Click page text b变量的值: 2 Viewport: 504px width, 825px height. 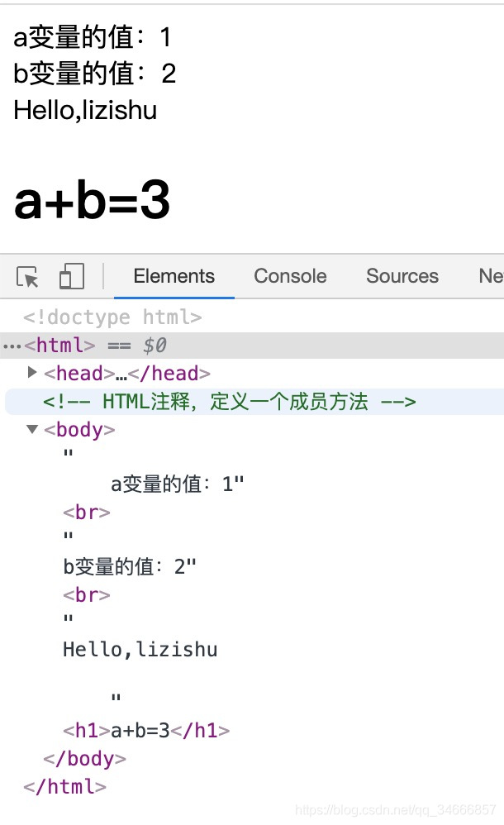point(95,73)
